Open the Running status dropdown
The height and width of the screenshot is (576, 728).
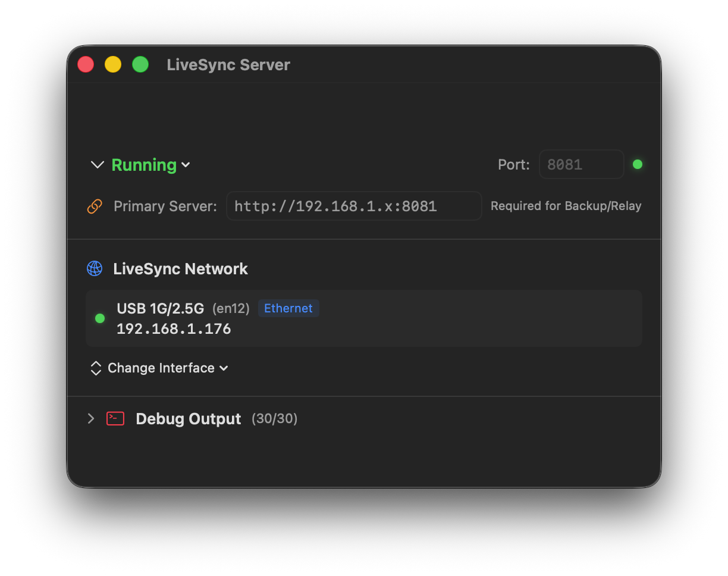pyautogui.click(x=150, y=165)
